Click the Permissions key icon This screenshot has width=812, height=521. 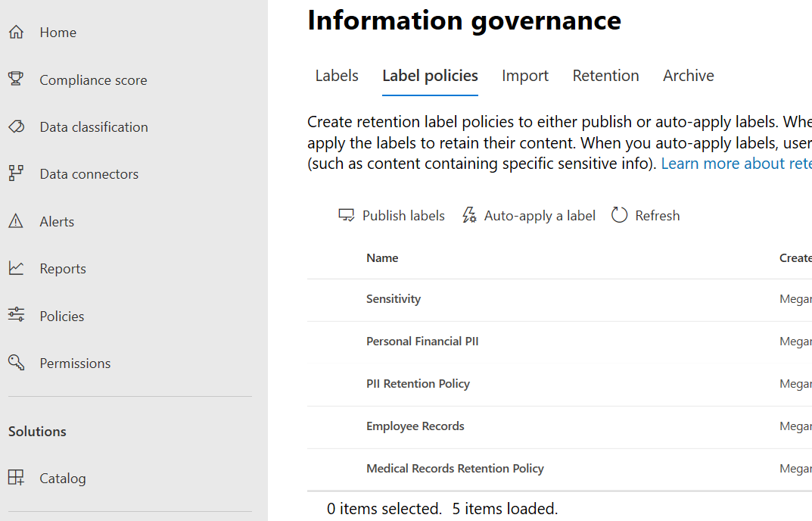16,363
